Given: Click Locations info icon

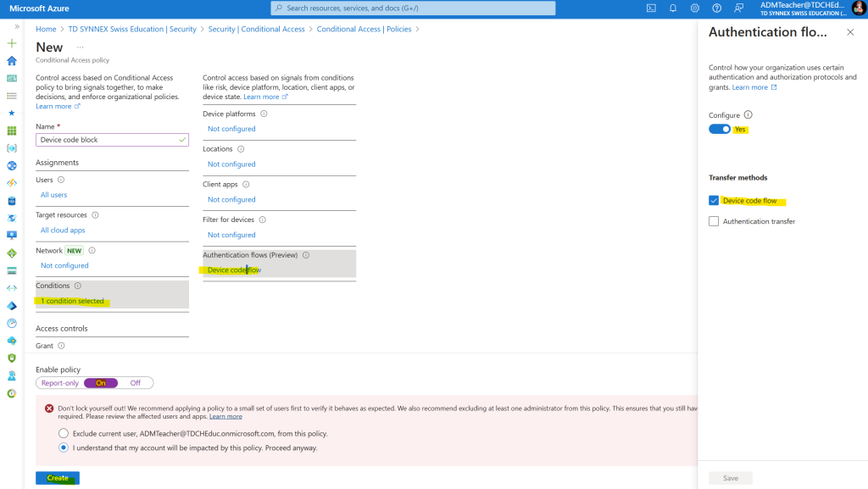Looking at the screenshot, I should click(x=241, y=149).
